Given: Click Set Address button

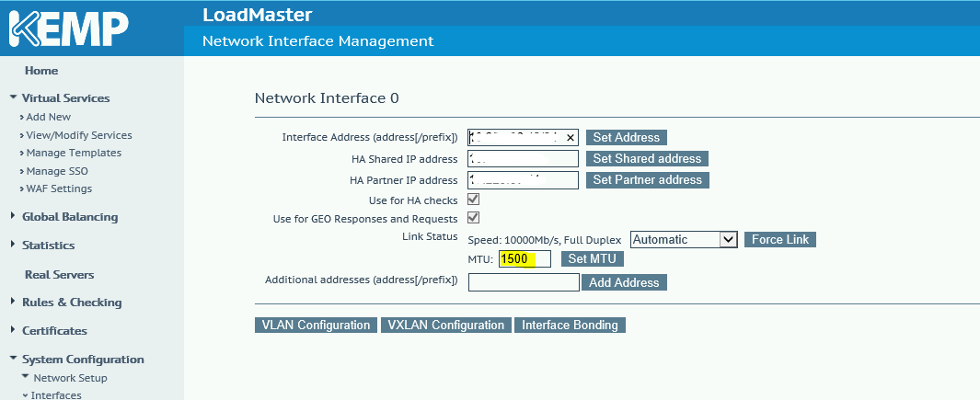Looking at the screenshot, I should 627,138.
